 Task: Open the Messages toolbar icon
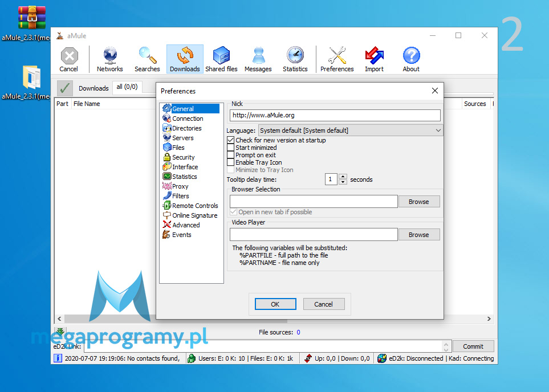[x=258, y=59]
